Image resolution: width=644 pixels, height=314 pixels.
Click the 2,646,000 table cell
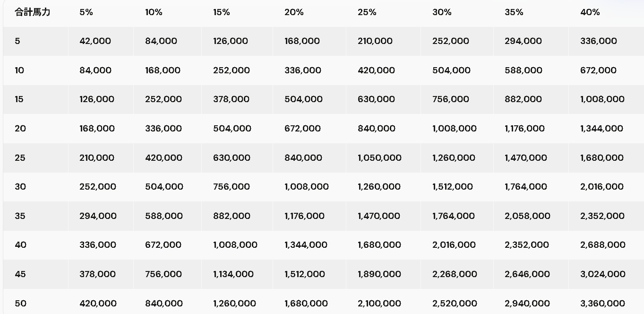pyautogui.click(x=527, y=274)
